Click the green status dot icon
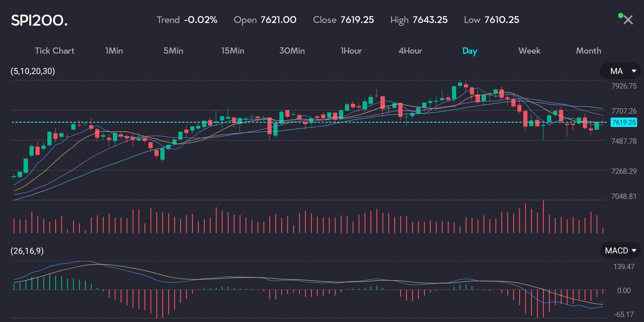Screen dimensions: 644x322 [x=620, y=15]
